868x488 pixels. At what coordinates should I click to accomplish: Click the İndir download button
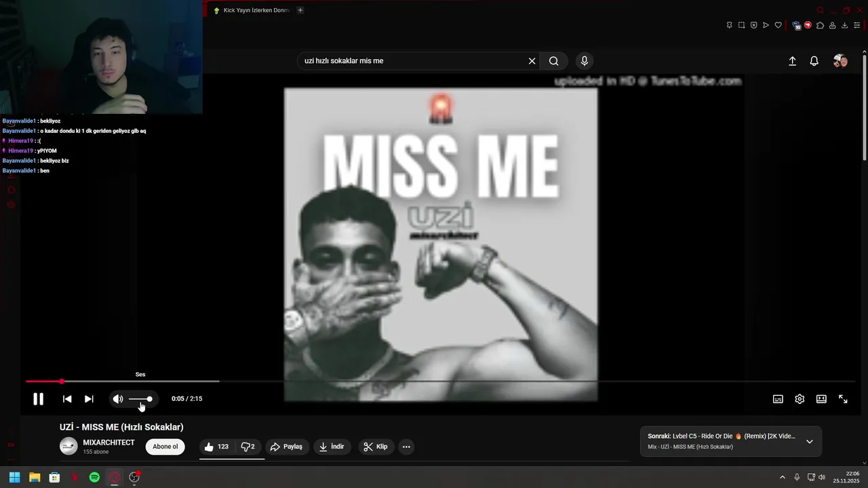(x=332, y=447)
